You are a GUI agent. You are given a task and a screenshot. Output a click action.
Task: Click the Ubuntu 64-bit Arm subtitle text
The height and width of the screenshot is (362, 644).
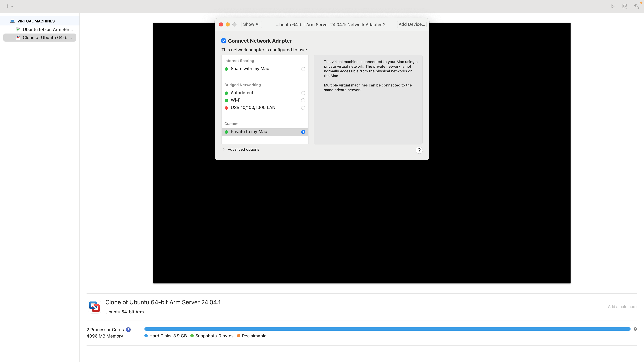coord(124,312)
